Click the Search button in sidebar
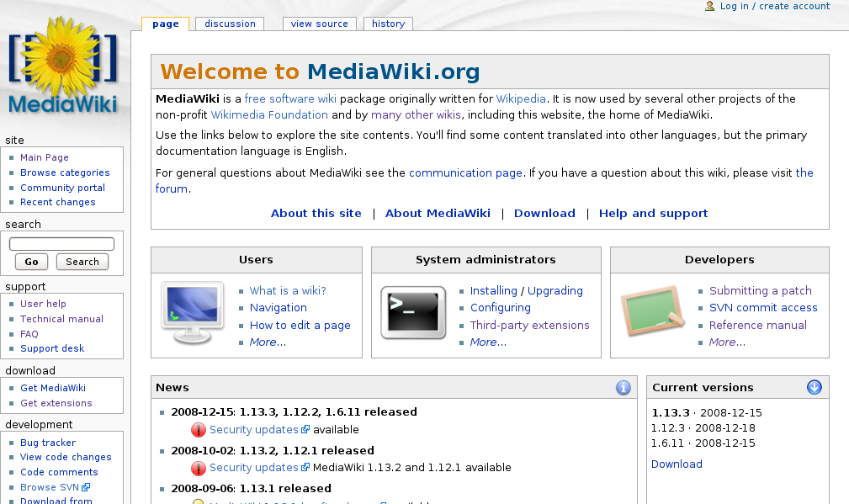Screen dimensions: 849x504 (x=82, y=262)
